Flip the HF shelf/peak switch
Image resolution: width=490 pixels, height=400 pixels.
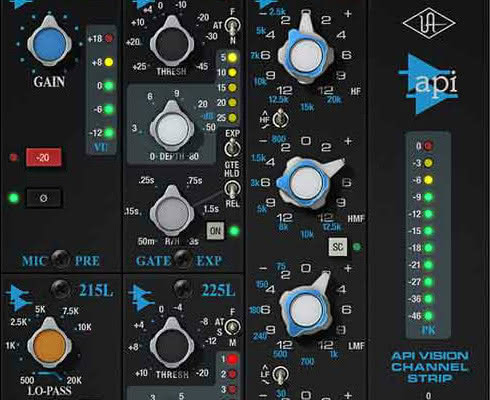[281, 119]
